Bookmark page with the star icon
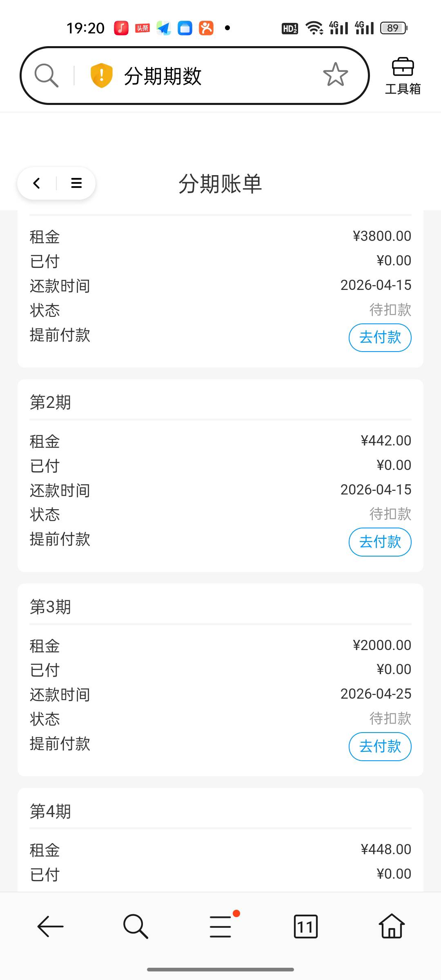The width and height of the screenshot is (441, 980). [x=335, y=75]
